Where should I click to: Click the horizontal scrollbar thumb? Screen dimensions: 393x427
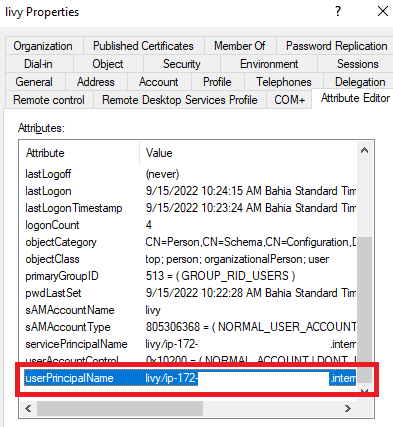[x=120, y=408]
